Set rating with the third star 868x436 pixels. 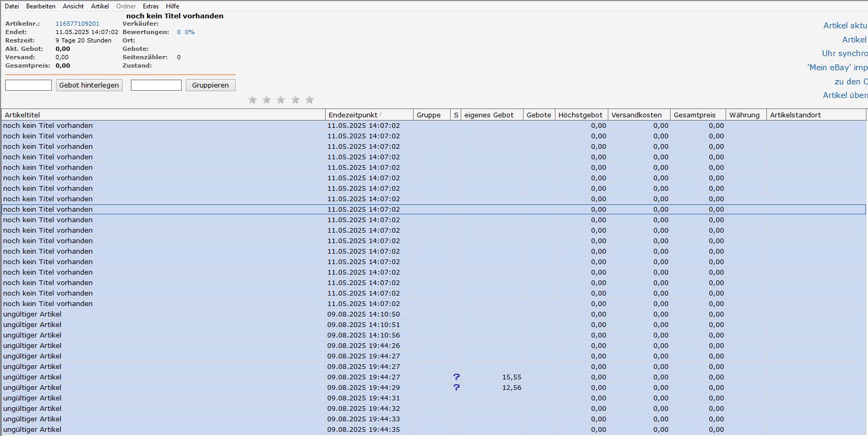pyautogui.click(x=281, y=100)
